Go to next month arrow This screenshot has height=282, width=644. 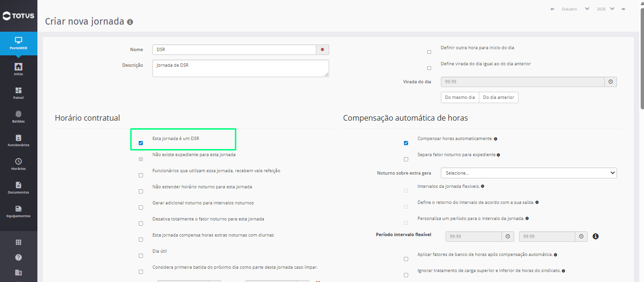623,9
